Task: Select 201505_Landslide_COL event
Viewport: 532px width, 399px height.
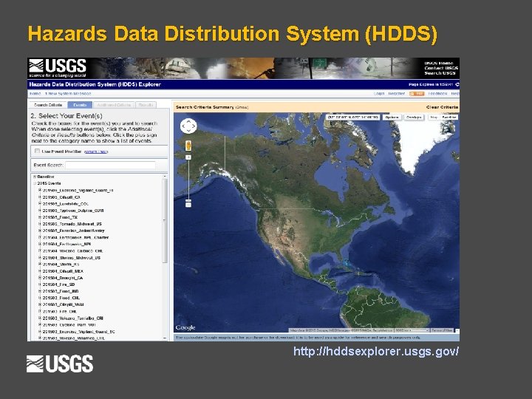Action: coord(66,204)
